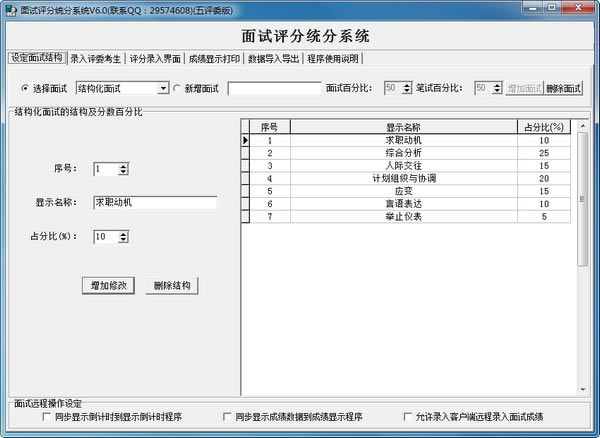Click the 删除结构 button
The width and height of the screenshot is (600, 438).
tap(171, 285)
